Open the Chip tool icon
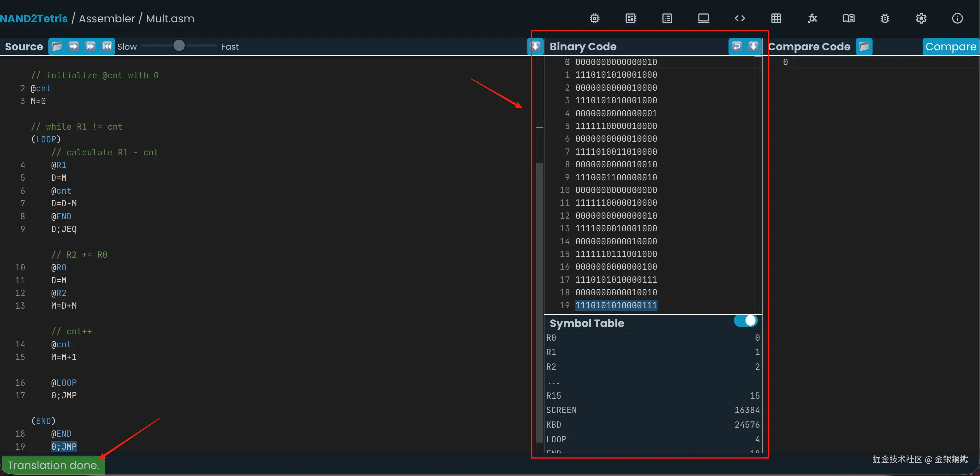The width and height of the screenshot is (980, 476). point(595,18)
